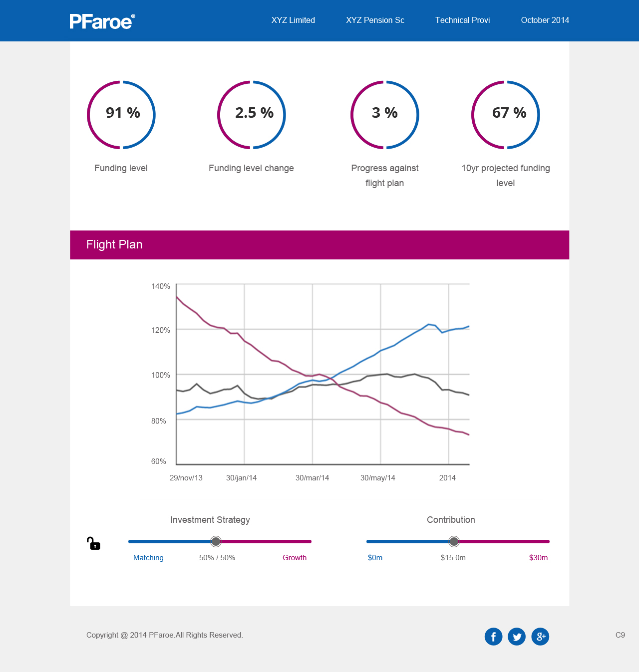The image size is (639, 672).
Task: Open the XYZ Limited menu
Action: click(x=293, y=20)
